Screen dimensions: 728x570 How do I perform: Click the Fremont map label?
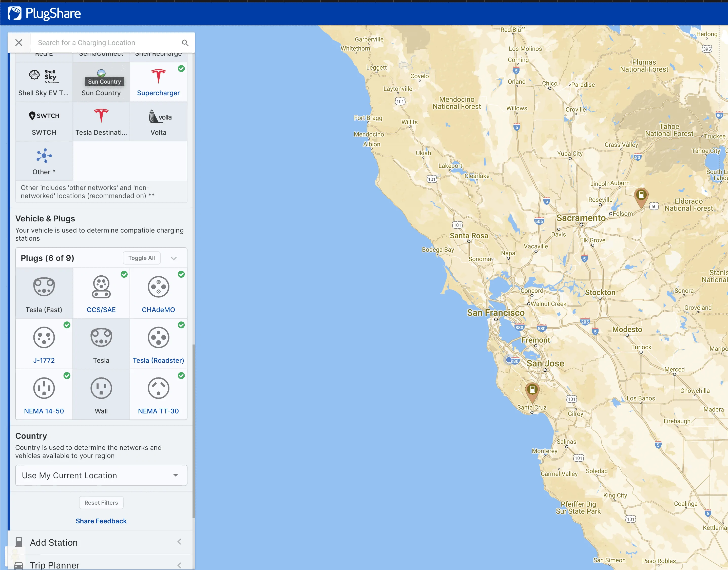pyautogui.click(x=535, y=340)
